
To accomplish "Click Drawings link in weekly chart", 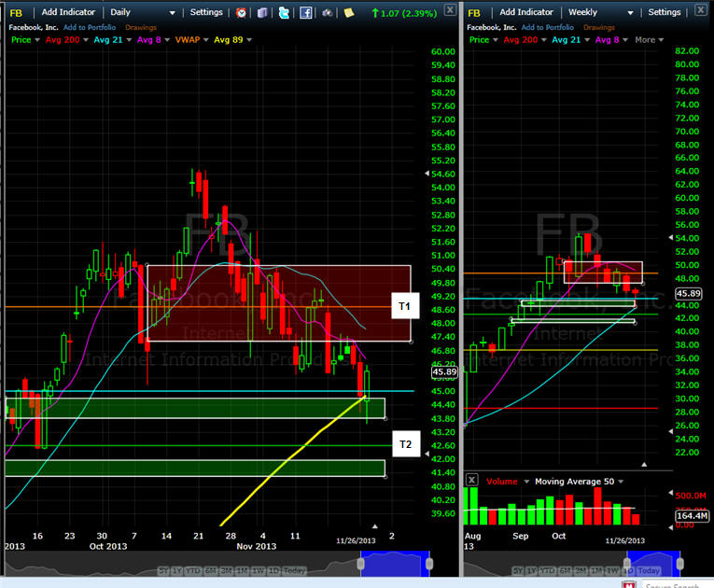I will [599, 27].
